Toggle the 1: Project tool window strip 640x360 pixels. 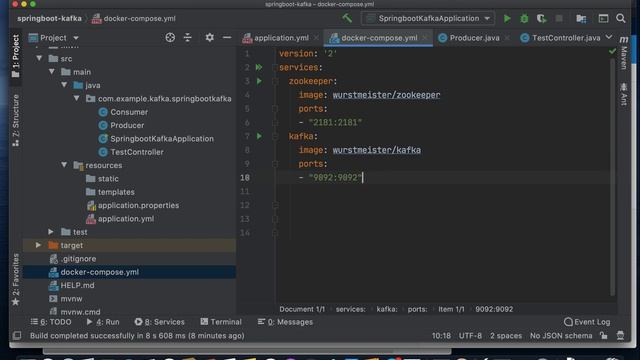tap(16, 56)
